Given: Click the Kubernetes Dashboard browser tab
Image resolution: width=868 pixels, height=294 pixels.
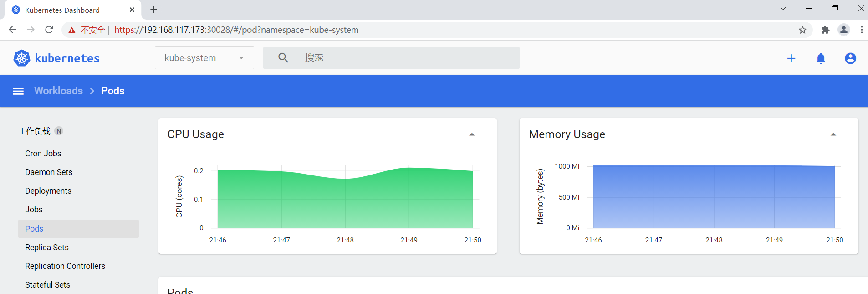Looking at the screenshot, I should coord(73,10).
